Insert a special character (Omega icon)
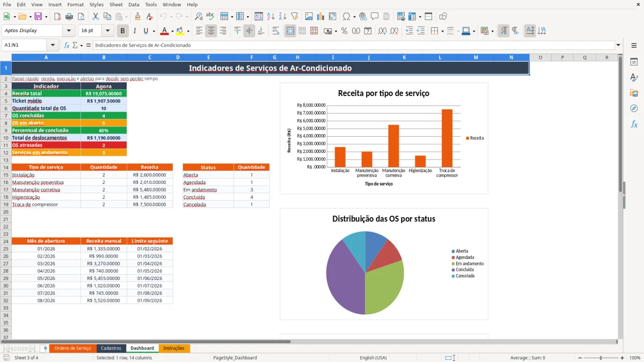Viewport: 644px width, 362px height. [x=346, y=17]
